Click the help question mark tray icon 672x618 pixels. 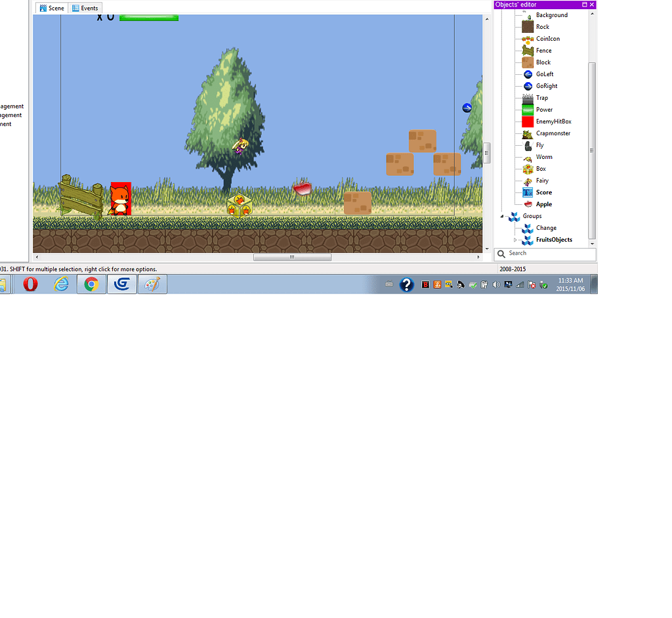pos(406,284)
